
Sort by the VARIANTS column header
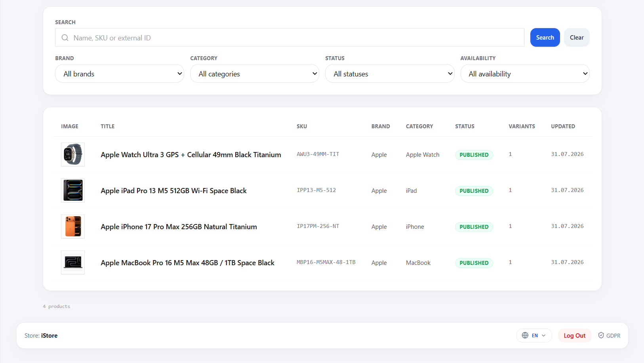coord(522,126)
